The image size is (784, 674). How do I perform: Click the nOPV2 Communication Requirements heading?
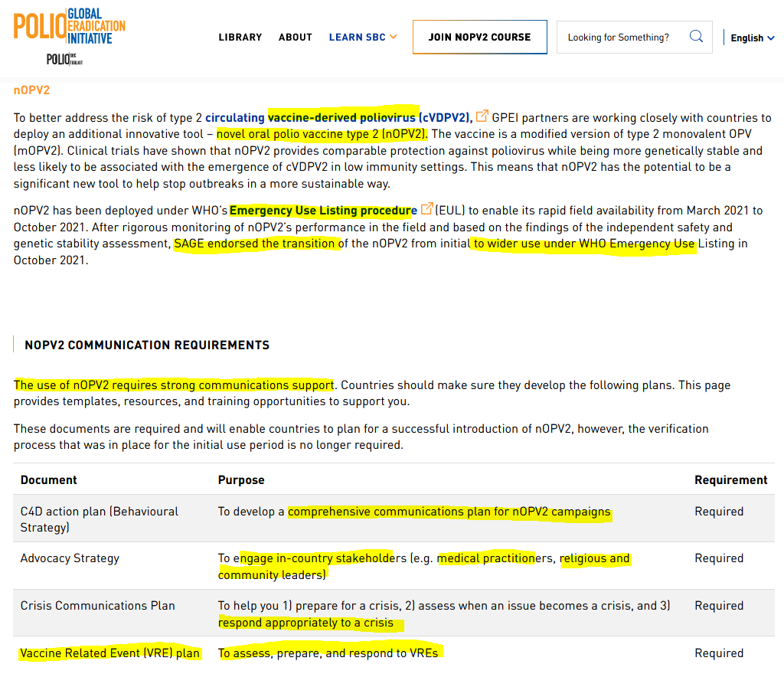[147, 345]
